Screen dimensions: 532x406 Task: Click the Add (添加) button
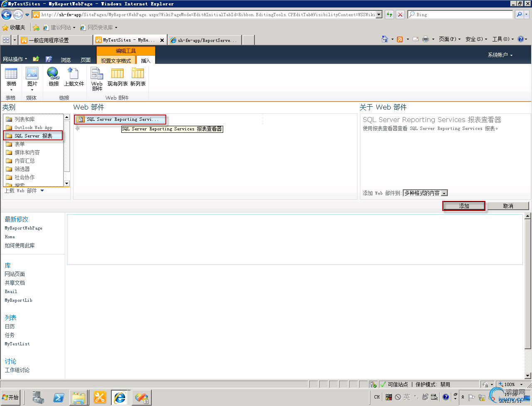click(x=464, y=206)
